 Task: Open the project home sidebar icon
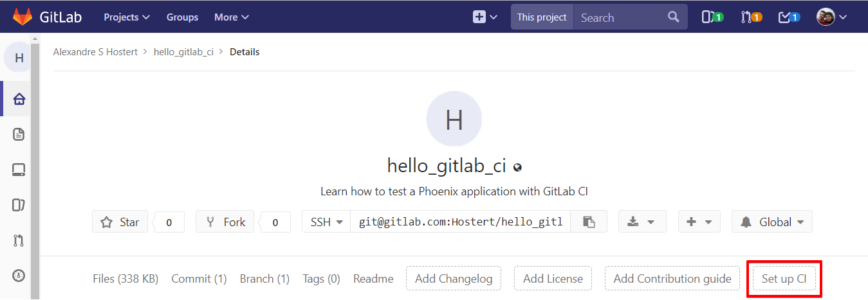point(19,99)
